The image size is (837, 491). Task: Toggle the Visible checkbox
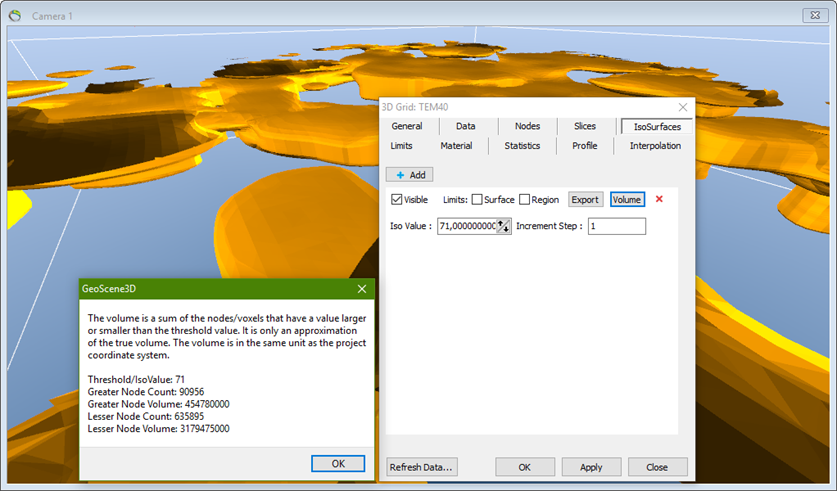pyautogui.click(x=397, y=200)
